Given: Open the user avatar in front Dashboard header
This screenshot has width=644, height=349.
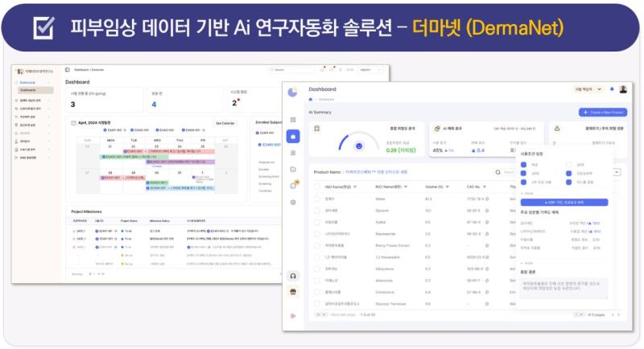Looking at the screenshot, I should 623,89.
